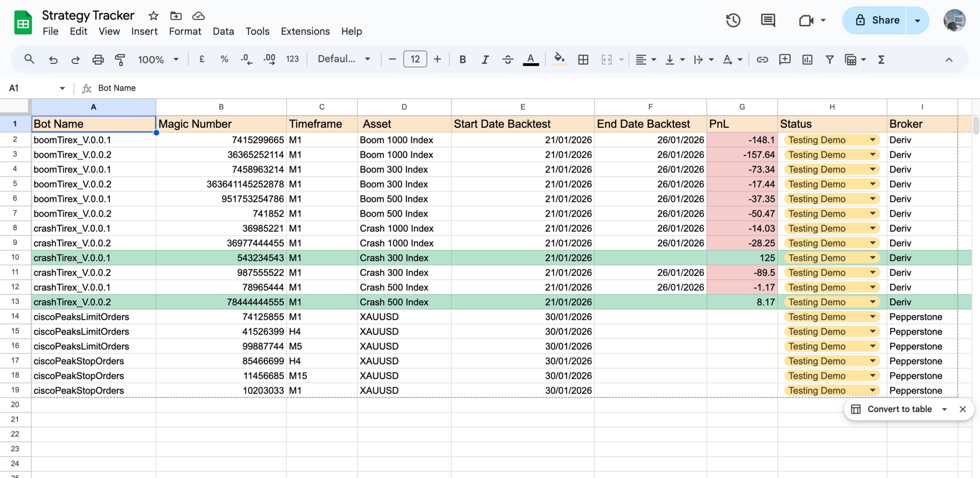Click the insert link icon

point(762,60)
